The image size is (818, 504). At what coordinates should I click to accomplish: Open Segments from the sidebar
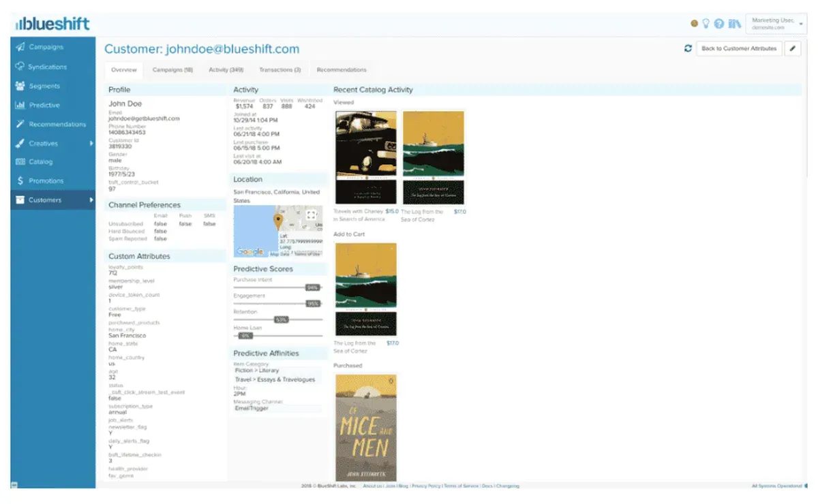(x=44, y=86)
